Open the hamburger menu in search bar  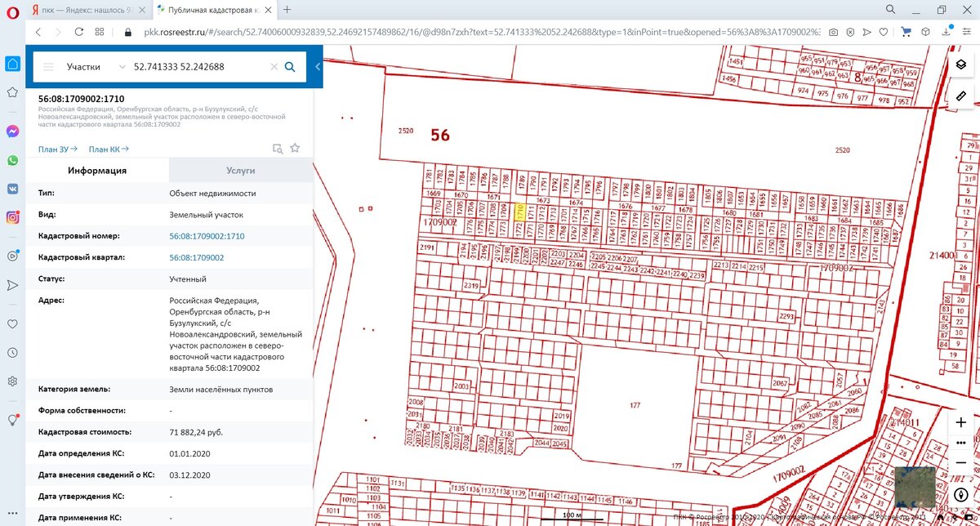tap(48, 67)
